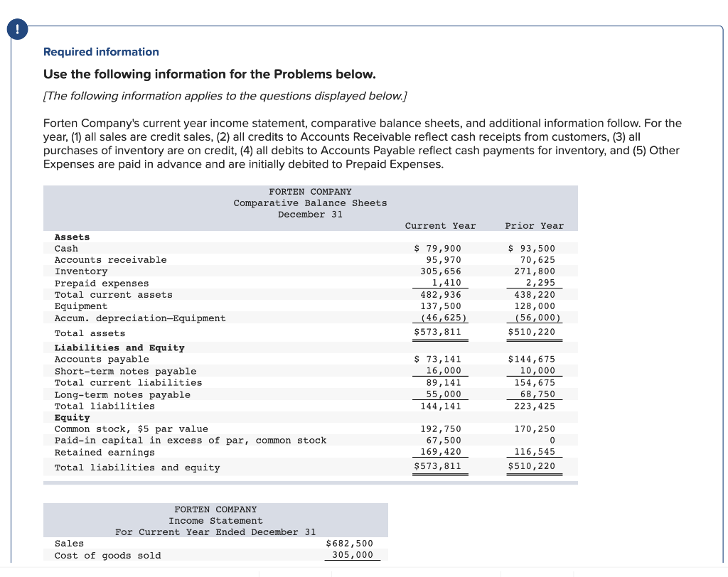The image size is (728, 577).
Task: Select the Inventory current value 305,656
Action: coord(441,271)
